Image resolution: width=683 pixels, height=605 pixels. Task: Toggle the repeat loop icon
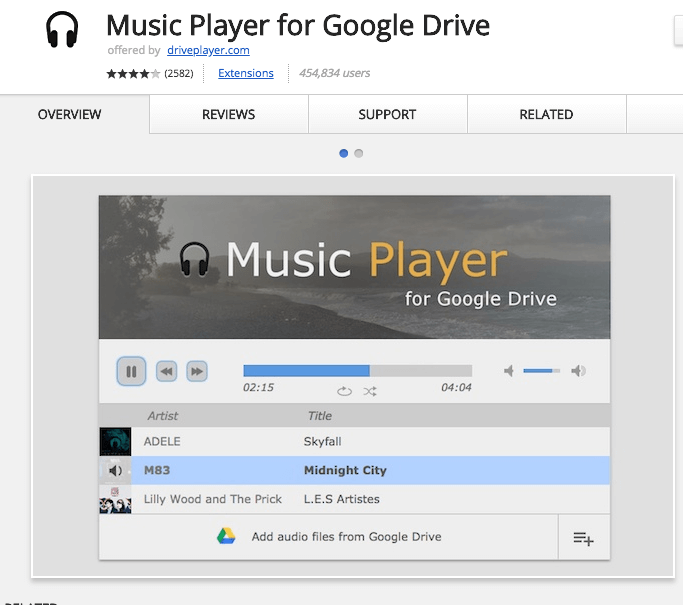(x=344, y=391)
